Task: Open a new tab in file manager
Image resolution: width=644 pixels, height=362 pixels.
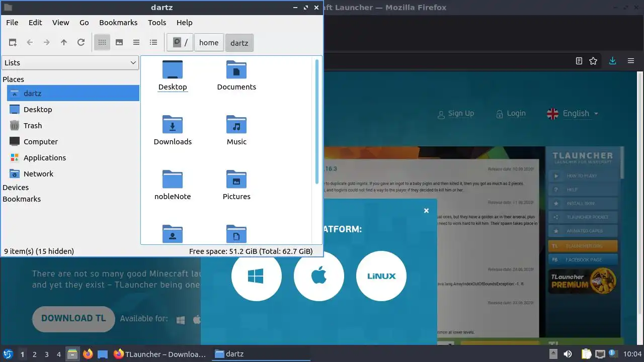Action: click(13, 43)
